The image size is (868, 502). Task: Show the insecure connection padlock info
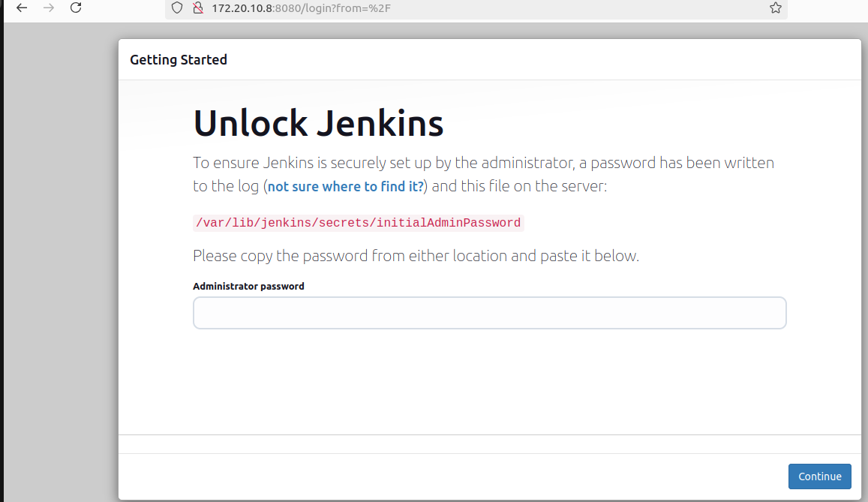coord(197,8)
